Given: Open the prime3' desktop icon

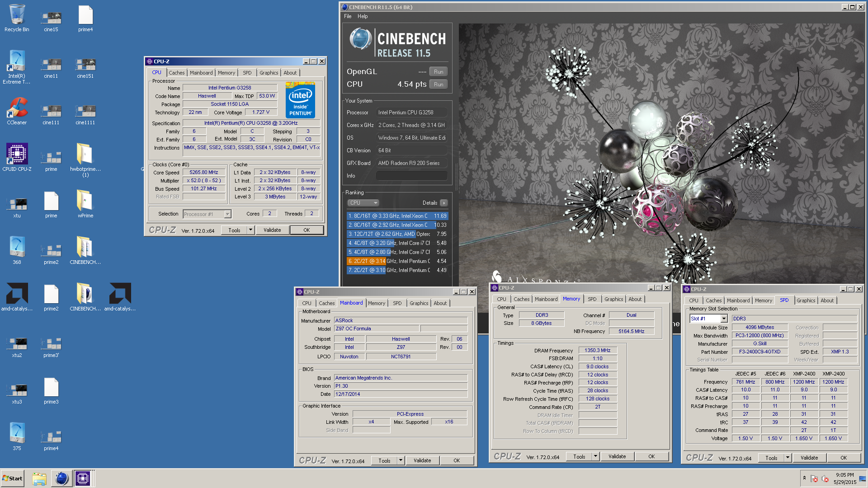Looking at the screenshot, I should [x=51, y=347].
